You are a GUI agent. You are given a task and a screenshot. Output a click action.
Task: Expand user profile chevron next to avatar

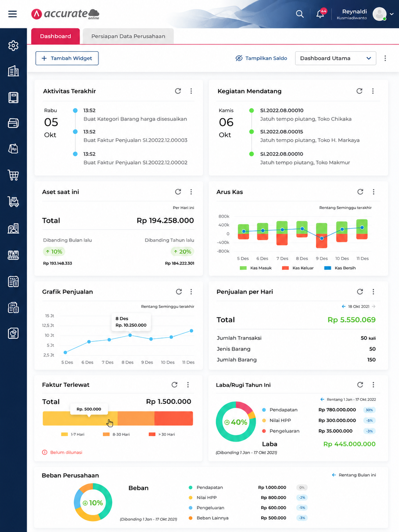(x=392, y=14)
